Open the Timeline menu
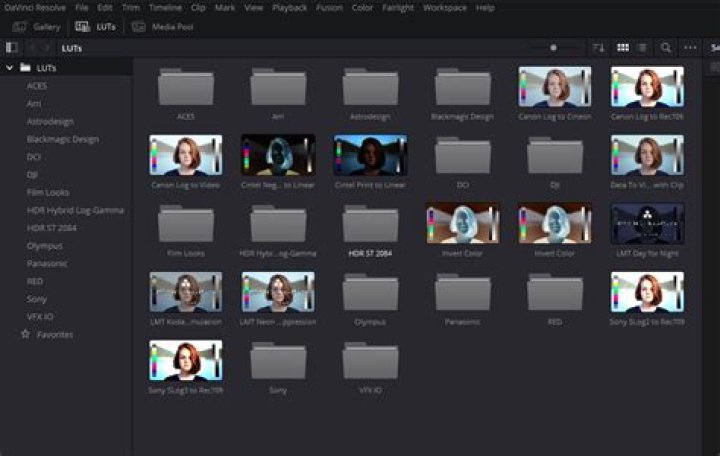Viewport: 720px width, 456px height. (x=165, y=8)
